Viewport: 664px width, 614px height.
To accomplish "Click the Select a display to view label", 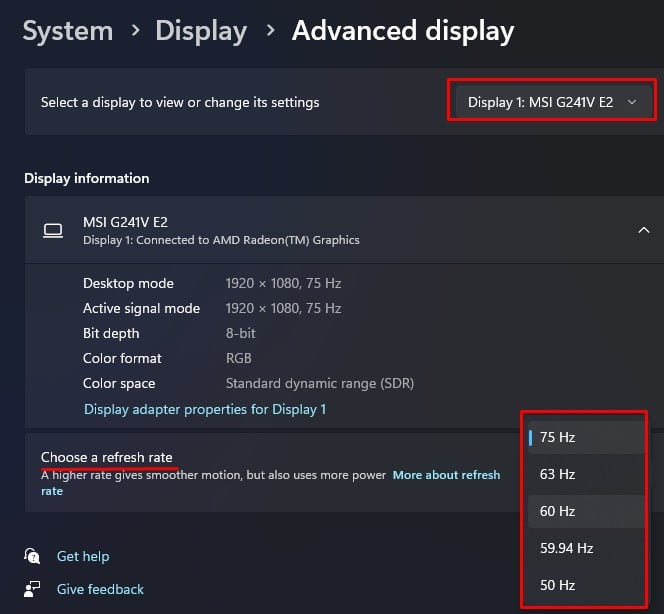I will pyautogui.click(x=180, y=102).
